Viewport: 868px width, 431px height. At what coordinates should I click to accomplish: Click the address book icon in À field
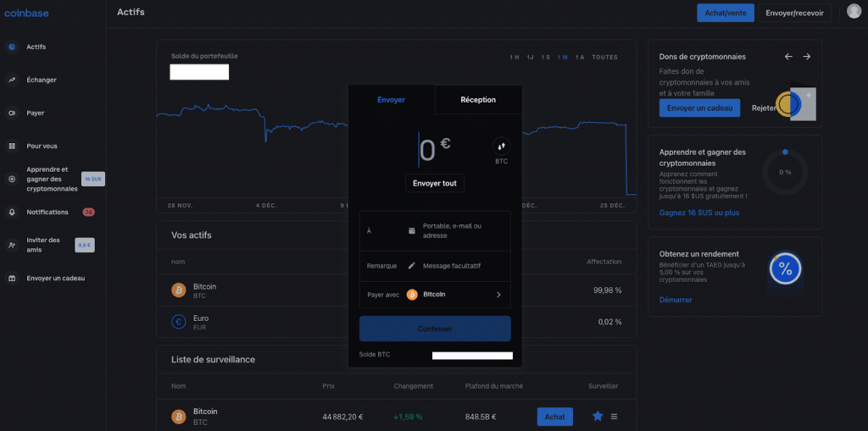411,230
